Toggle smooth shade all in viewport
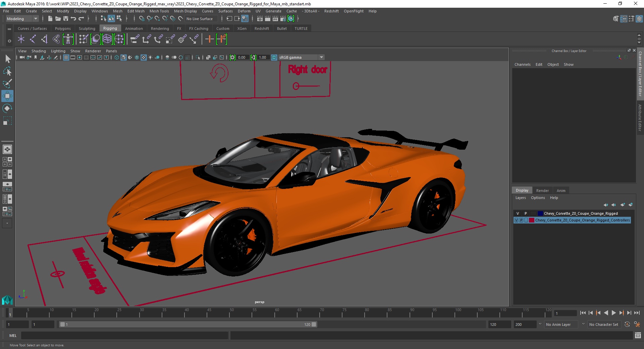644x349 pixels. coord(123,57)
